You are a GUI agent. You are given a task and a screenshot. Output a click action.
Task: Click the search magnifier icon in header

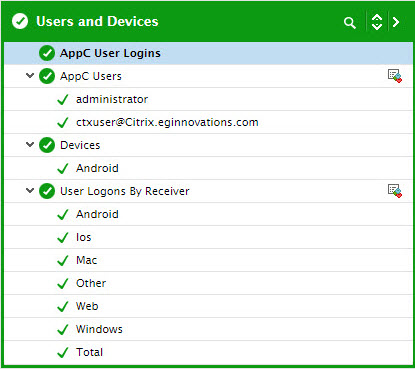[x=350, y=23]
